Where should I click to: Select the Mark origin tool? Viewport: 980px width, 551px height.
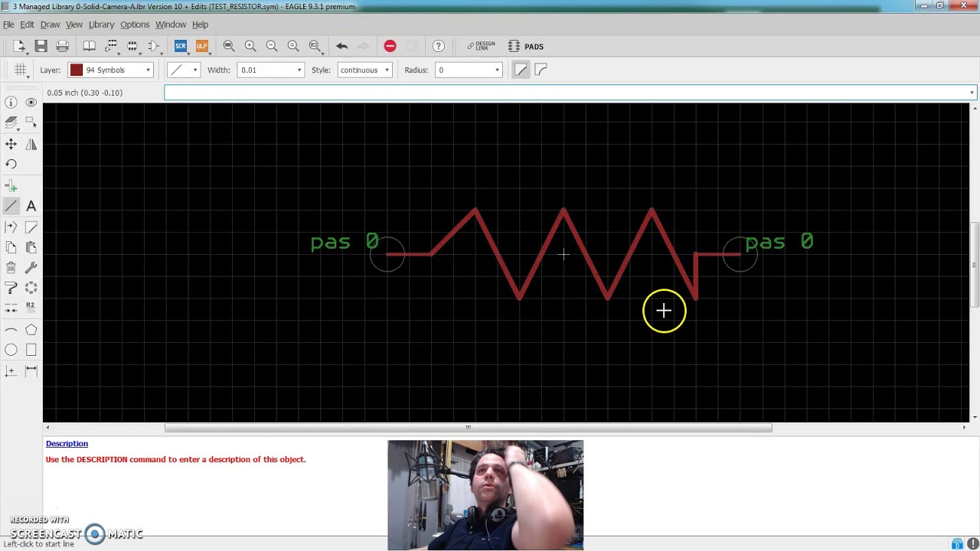click(11, 370)
